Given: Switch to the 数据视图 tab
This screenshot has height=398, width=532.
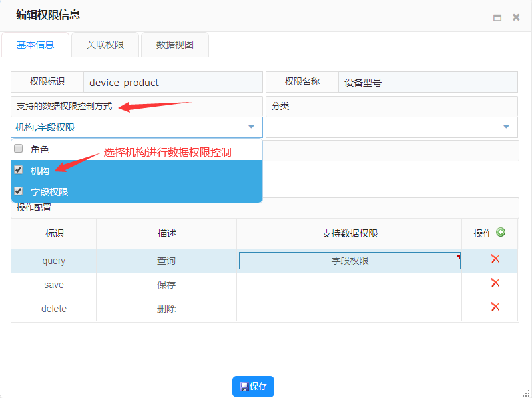Looking at the screenshot, I should (x=175, y=45).
